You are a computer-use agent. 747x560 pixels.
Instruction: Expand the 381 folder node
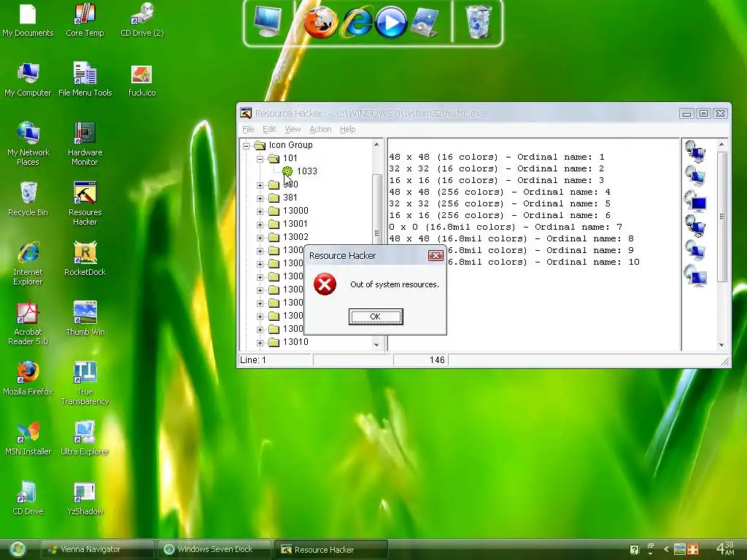coord(260,198)
